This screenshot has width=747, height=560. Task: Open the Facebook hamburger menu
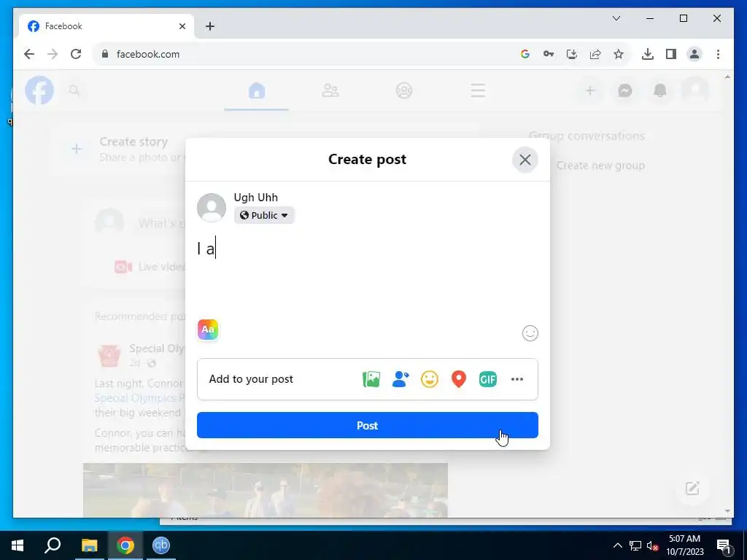tap(478, 90)
